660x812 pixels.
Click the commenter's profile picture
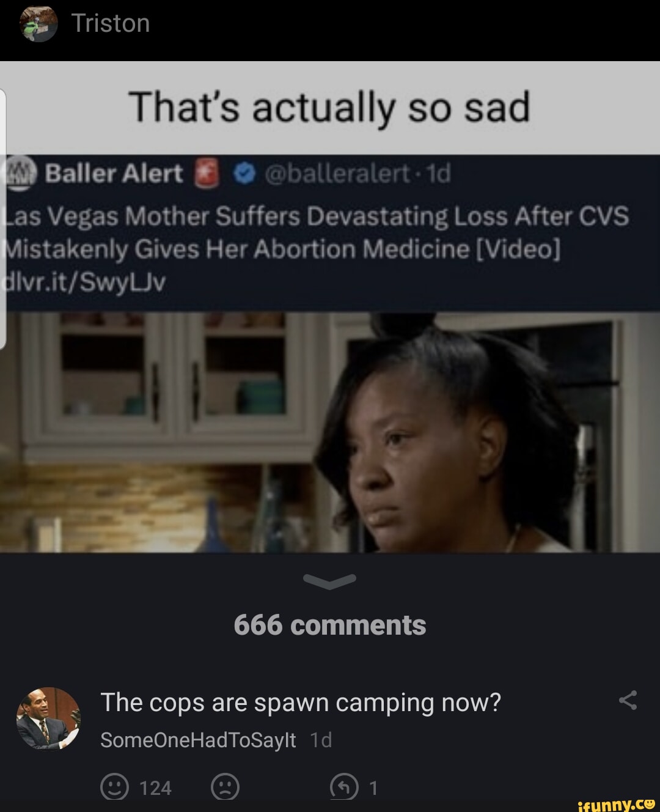[x=48, y=718]
